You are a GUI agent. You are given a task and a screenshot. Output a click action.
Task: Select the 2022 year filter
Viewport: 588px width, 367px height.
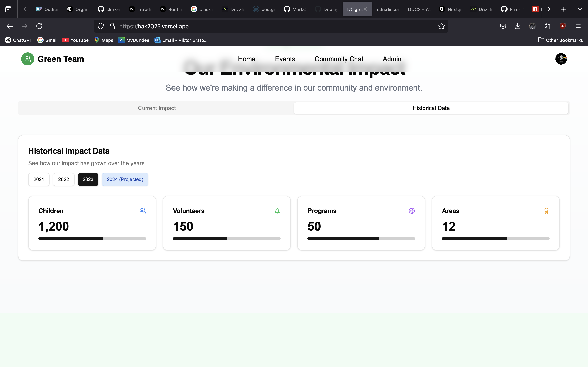tap(63, 179)
